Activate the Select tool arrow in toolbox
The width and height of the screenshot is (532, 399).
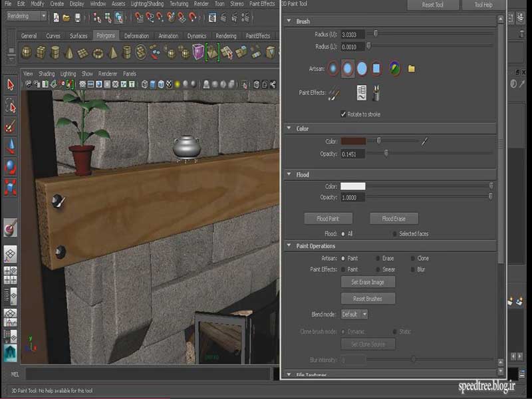point(10,84)
